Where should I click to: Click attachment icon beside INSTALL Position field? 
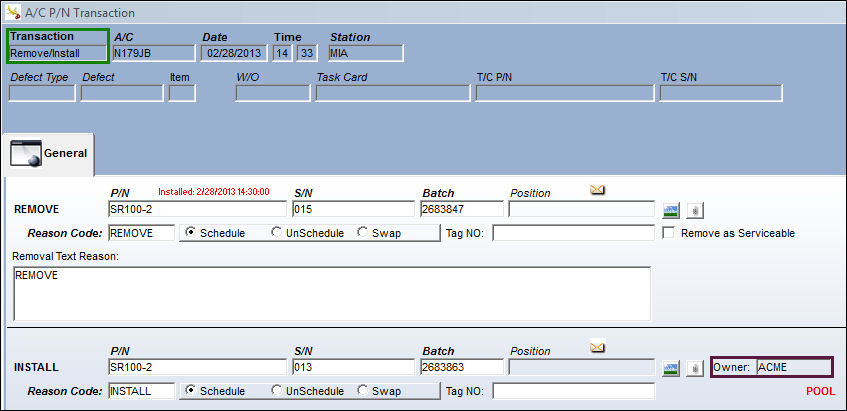[695, 368]
